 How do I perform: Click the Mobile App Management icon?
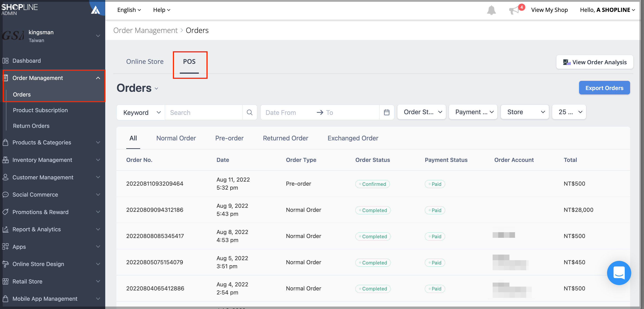point(6,299)
